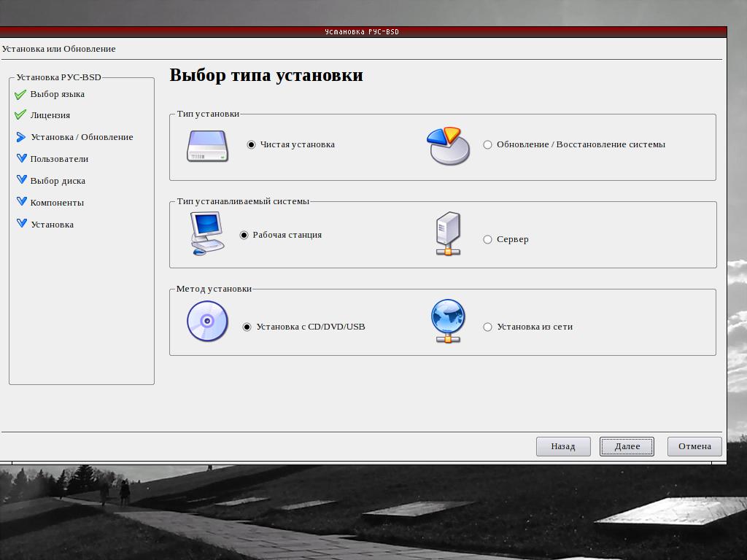Click Компоненты step in sidebar

tap(57, 203)
